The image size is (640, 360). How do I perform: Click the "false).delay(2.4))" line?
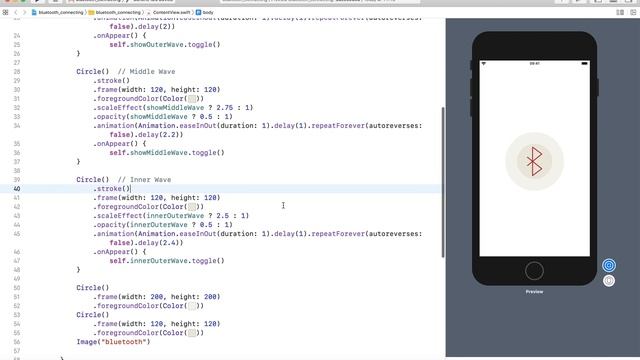point(146,243)
